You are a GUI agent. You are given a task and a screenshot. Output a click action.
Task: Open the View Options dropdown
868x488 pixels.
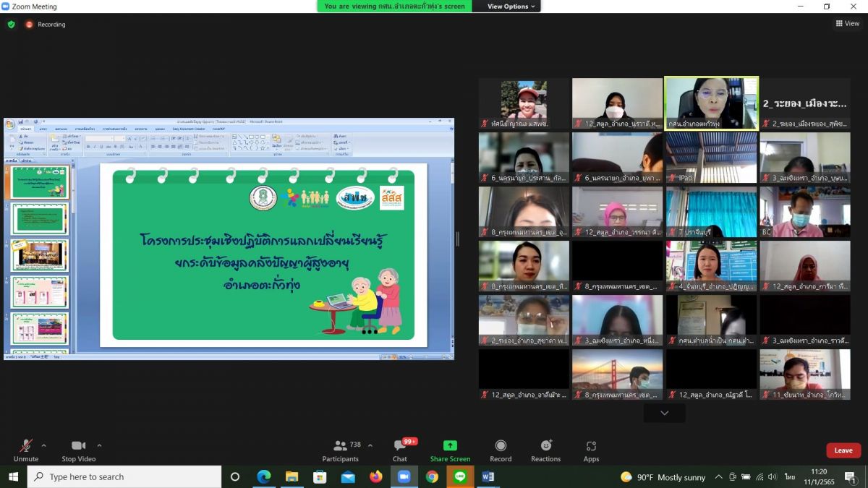[511, 7]
